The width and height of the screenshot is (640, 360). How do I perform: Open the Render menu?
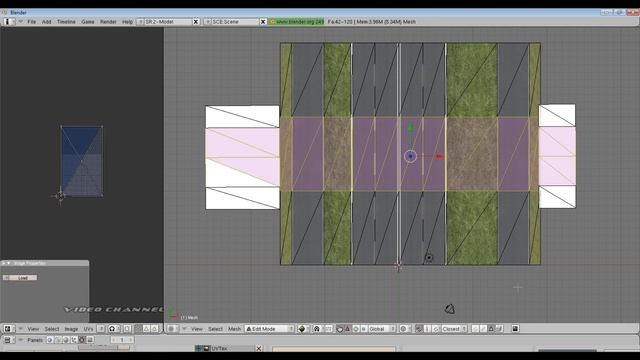click(x=108, y=22)
